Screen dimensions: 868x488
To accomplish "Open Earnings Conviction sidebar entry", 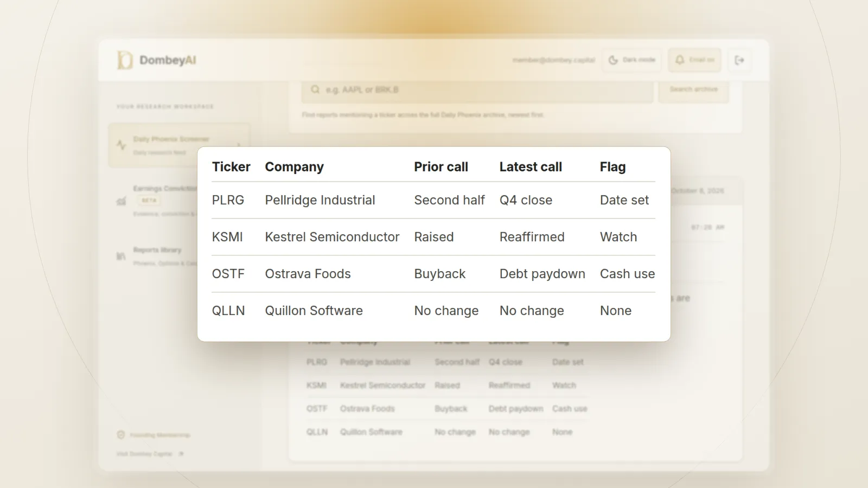I will [x=157, y=201].
